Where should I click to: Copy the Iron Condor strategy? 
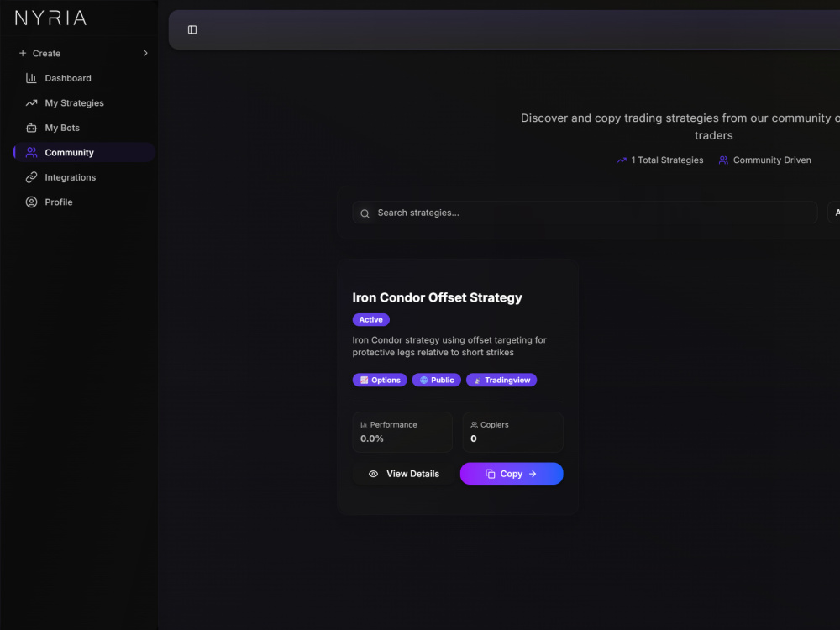512,474
